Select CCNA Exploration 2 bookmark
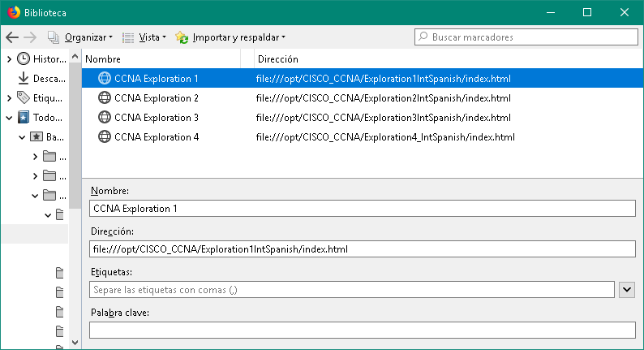 (363, 98)
